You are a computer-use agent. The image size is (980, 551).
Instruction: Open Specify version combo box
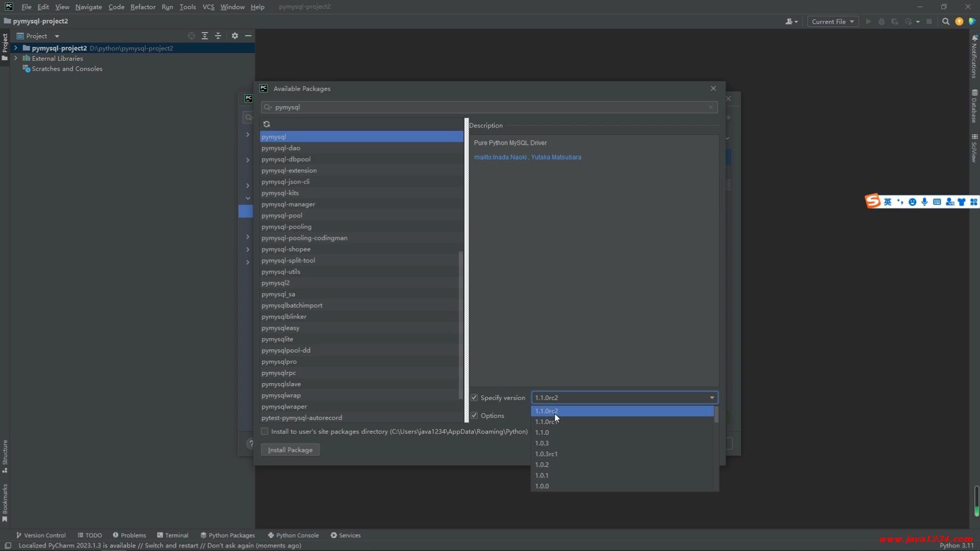click(624, 397)
